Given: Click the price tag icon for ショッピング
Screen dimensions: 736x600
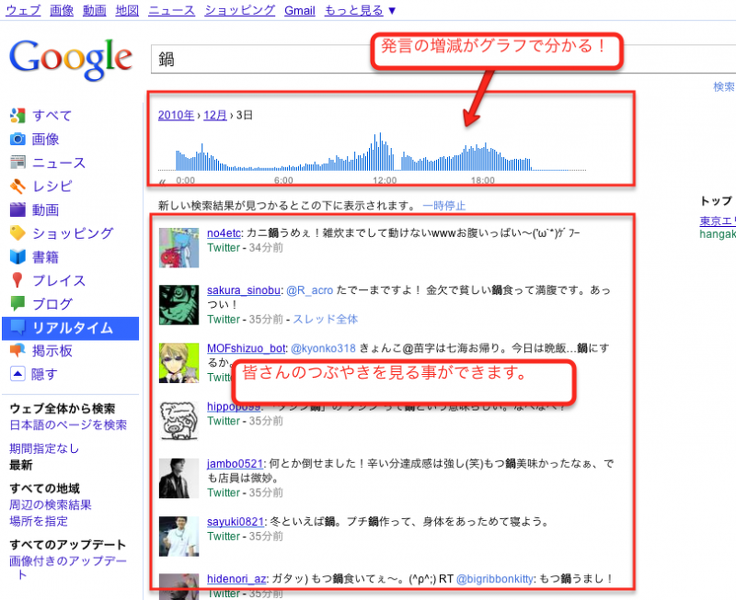Looking at the screenshot, I should (17, 233).
